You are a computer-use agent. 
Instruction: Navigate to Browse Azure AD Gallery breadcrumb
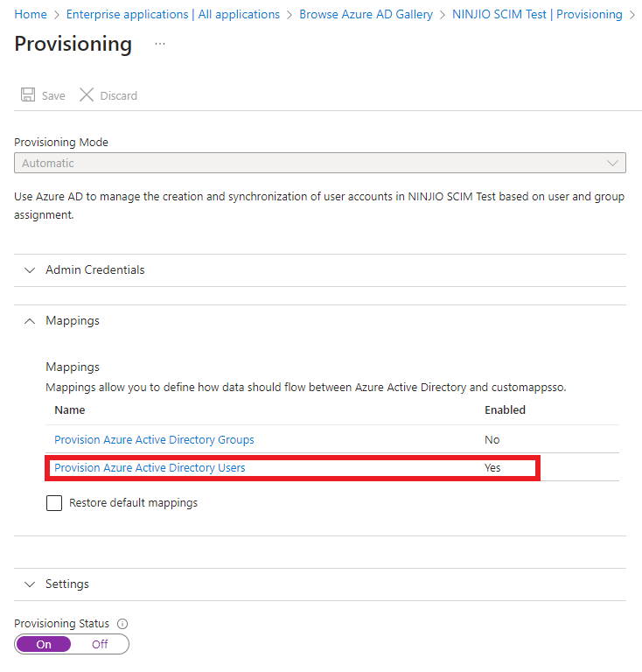tap(366, 14)
